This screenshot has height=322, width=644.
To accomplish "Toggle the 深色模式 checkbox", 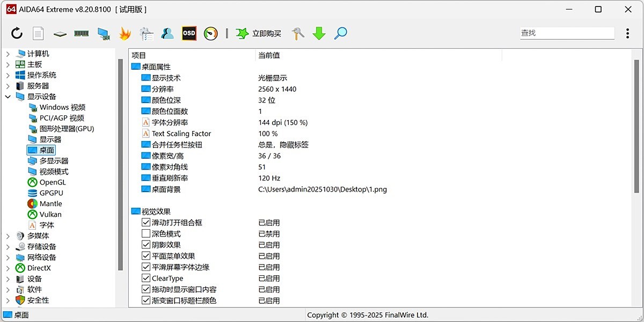I will [x=145, y=233].
